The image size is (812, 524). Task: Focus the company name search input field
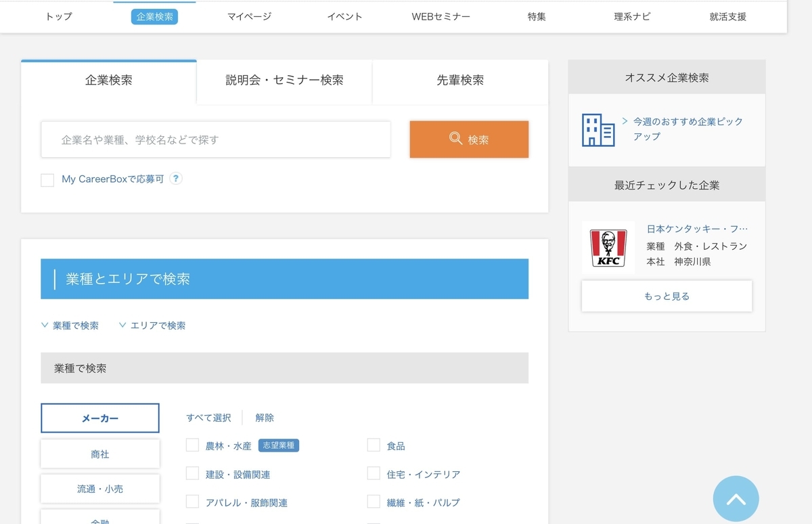[x=216, y=139]
